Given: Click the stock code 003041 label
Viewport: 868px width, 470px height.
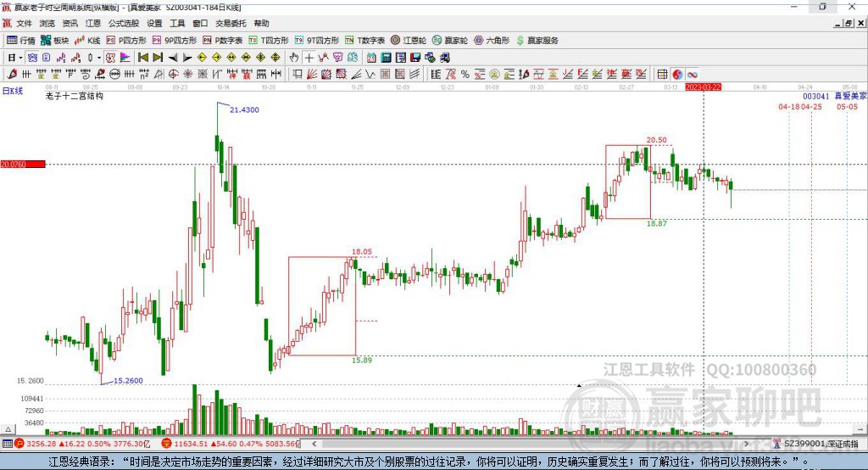Looking at the screenshot, I should click(816, 97).
